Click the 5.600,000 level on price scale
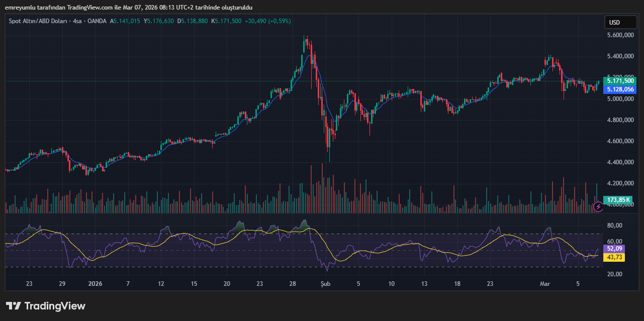The width and height of the screenshot is (644, 321). coord(621,35)
